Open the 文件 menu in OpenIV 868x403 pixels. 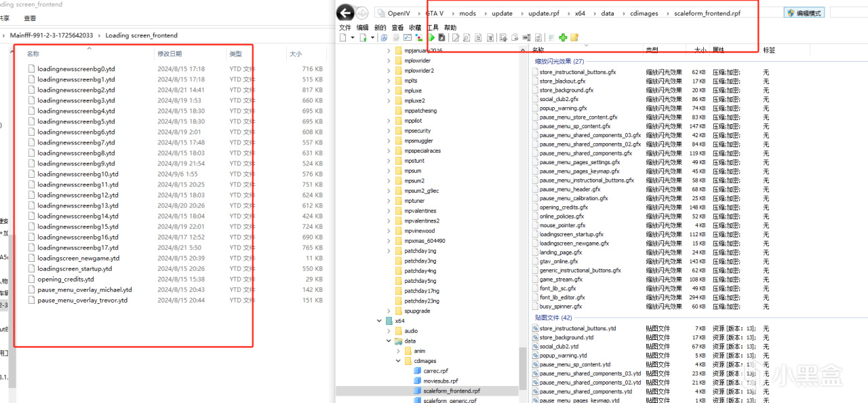pos(345,28)
